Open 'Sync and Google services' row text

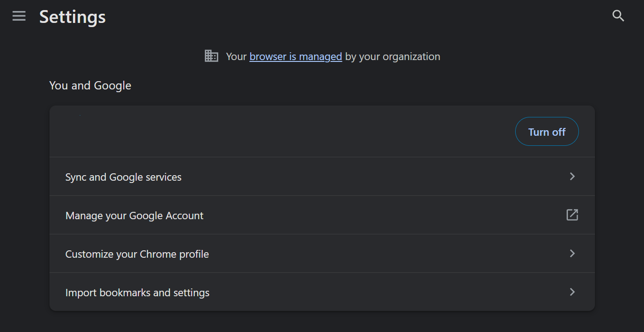point(123,177)
